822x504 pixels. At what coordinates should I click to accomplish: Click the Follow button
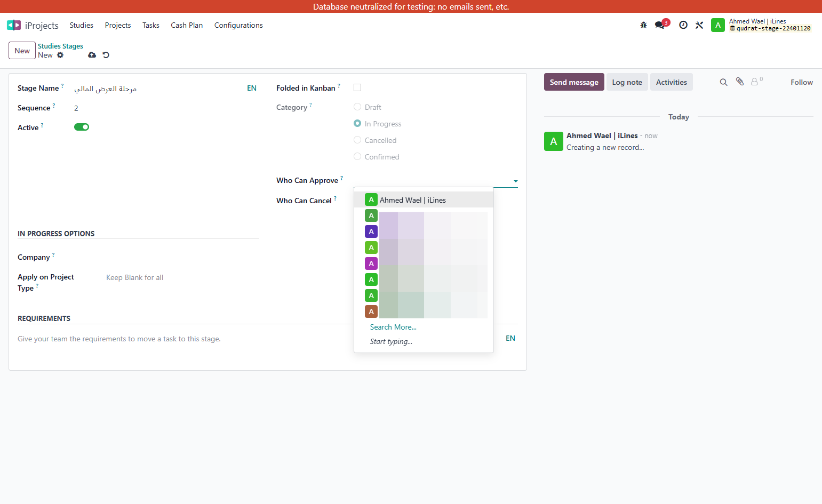802,82
